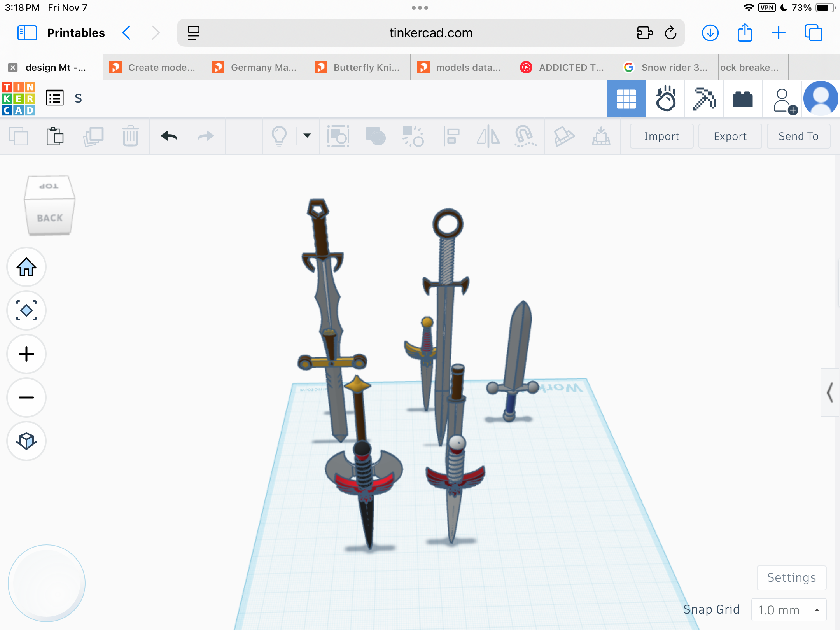Open the design list menu icon
The image size is (840, 630).
[x=55, y=98]
